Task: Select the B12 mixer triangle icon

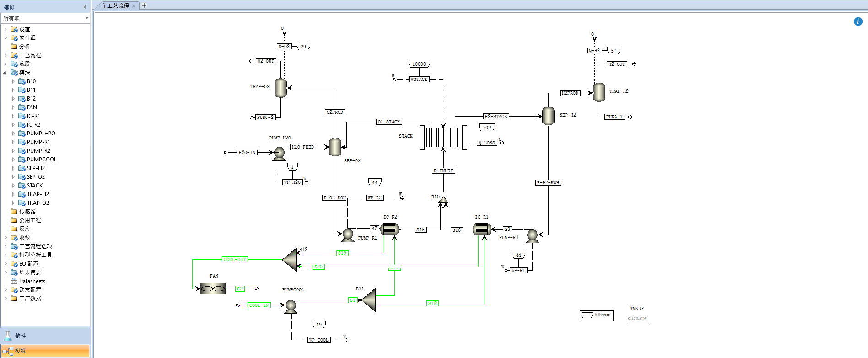Action: (290, 260)
